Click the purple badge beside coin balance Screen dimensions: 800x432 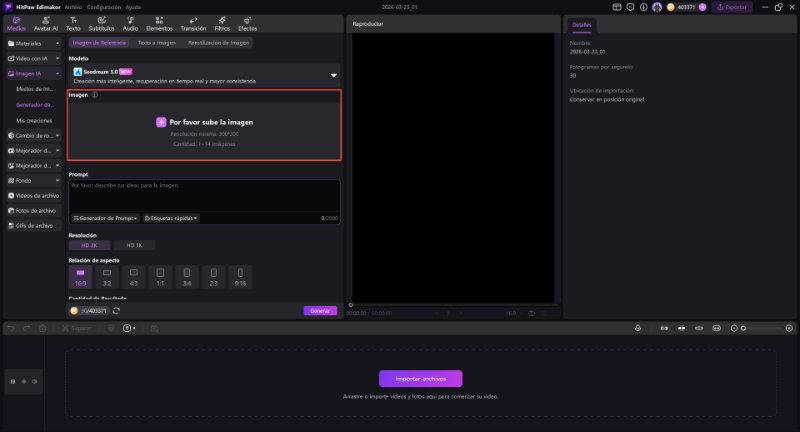(703, 7)
